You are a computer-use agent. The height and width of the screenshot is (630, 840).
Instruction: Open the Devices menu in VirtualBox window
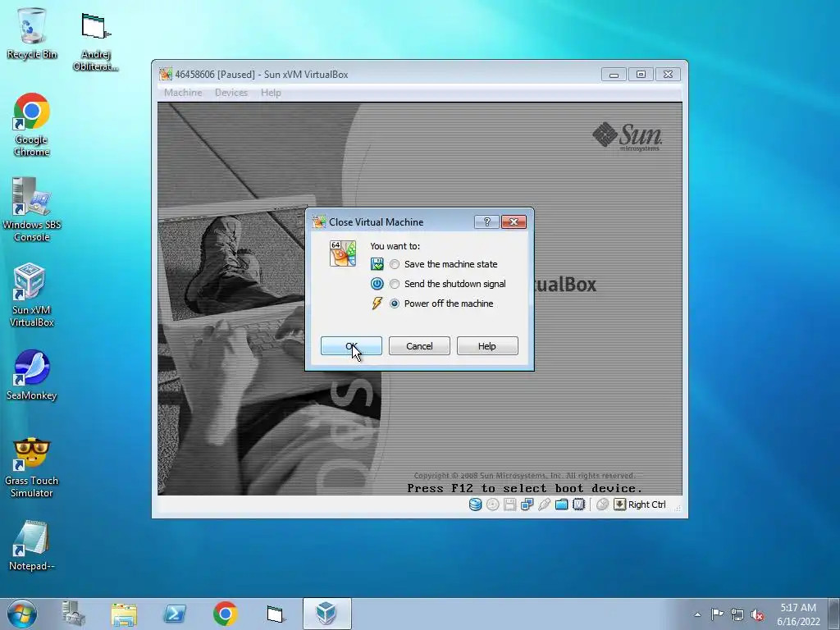coord(231,93)
